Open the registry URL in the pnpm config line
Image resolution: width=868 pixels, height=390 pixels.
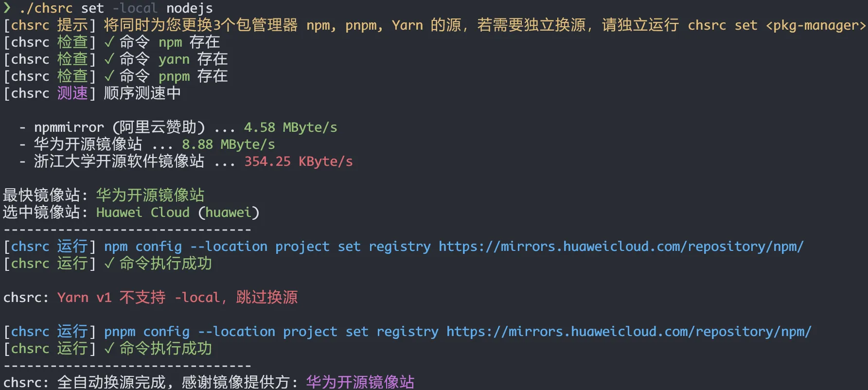629,332
